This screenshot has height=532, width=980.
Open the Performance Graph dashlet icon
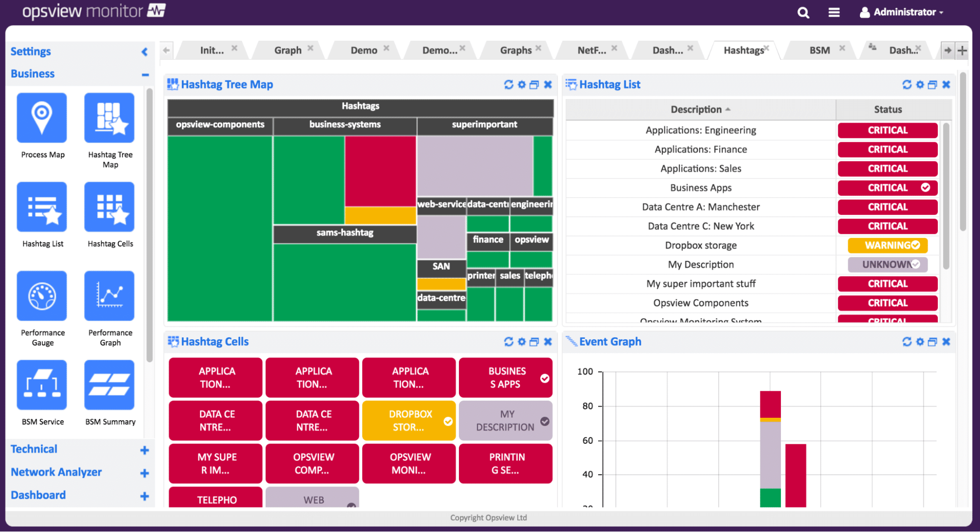[109, 296]
